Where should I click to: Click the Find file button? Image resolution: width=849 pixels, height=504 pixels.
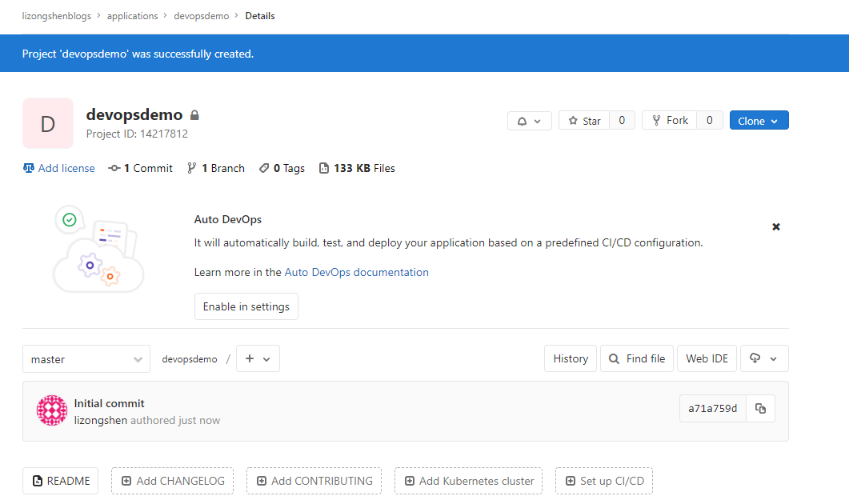coord(637,359)
